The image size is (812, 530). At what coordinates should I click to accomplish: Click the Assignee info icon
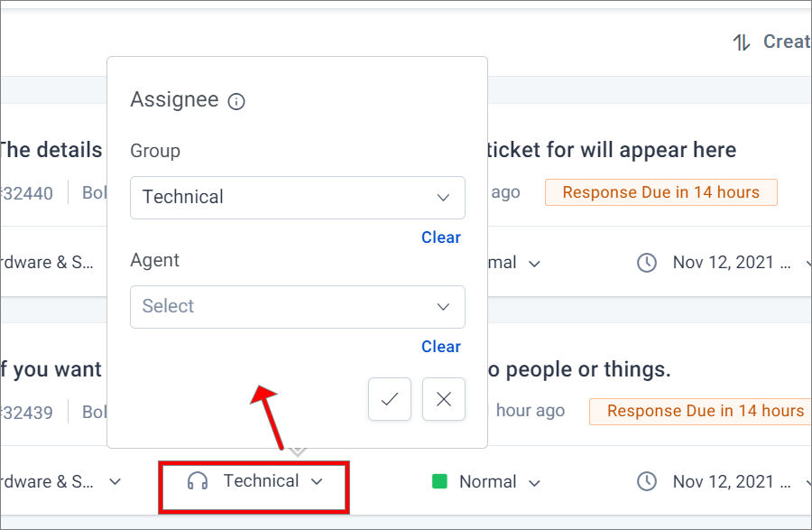(236, 101)
